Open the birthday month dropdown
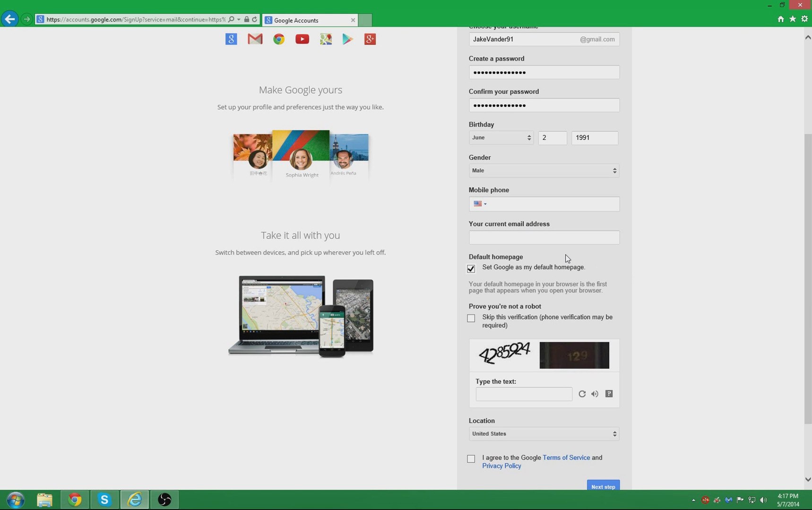This screenshot has width=812, height=510. [x=501, y=137]
